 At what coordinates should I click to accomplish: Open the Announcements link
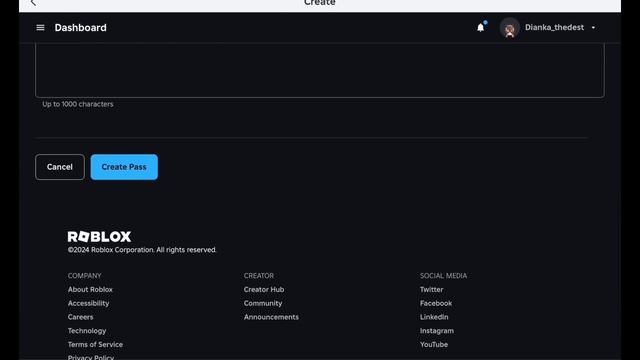point(271,317)
